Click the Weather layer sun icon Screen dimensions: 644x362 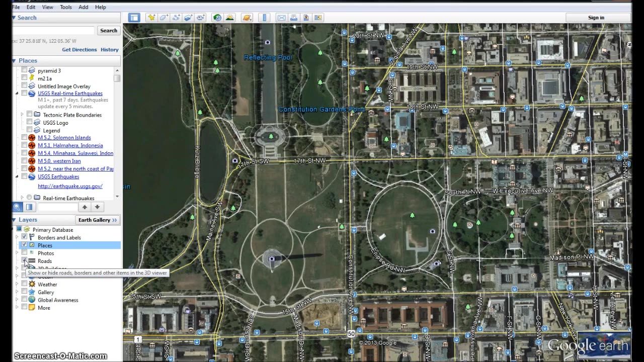32,284
